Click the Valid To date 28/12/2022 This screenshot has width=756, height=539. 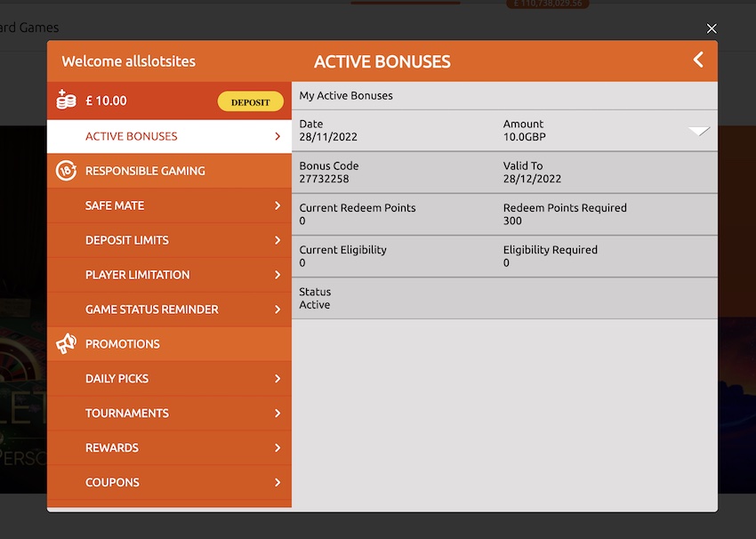532,179
